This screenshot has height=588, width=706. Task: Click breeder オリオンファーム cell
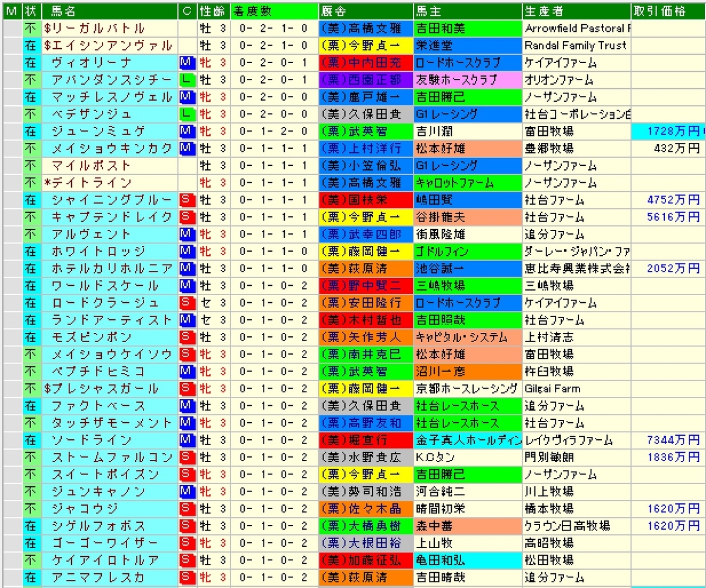[x=577, y=79]
